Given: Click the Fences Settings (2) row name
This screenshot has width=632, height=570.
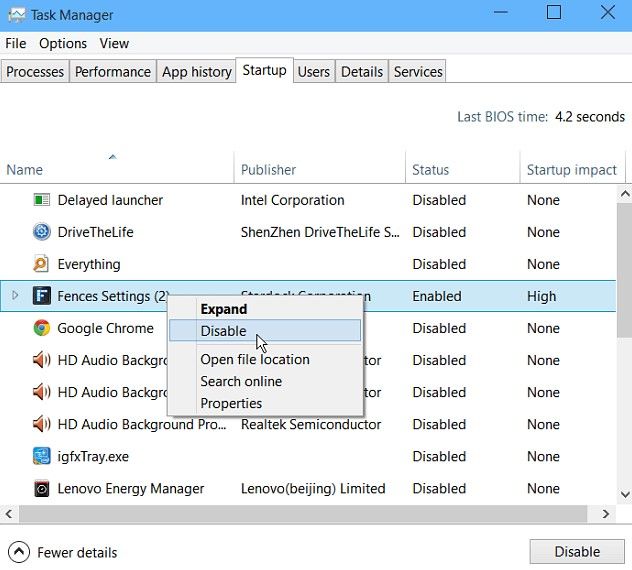Looking at the screenshot, I should [x=113, y=296].
